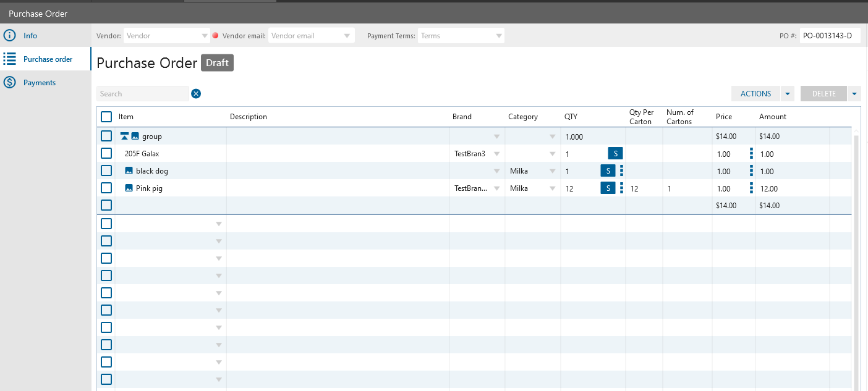Expand the Payment Terms dropdown
Viewport: 868px width, 391px height.
(x=498, y=36)
